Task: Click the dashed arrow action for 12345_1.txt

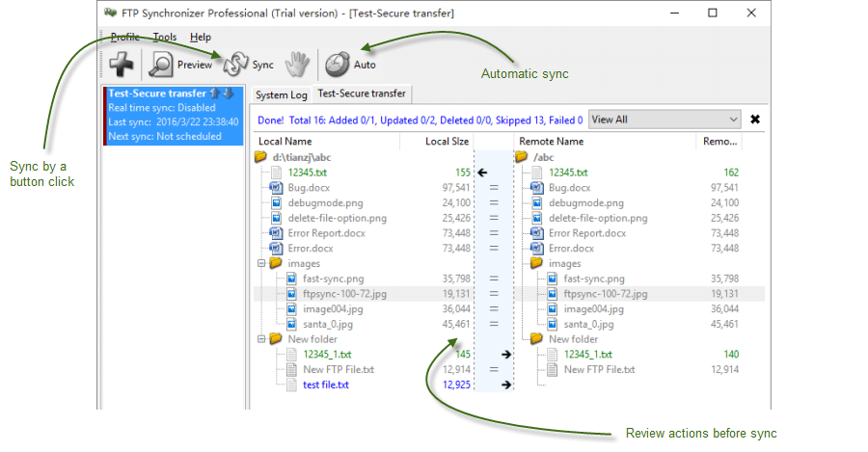Action: [x=505, y=355]
